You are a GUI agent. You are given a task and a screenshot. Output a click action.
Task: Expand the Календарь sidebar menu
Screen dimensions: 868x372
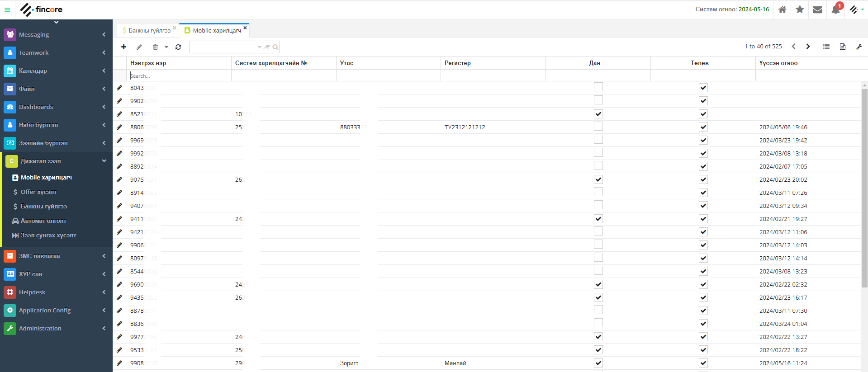tap(56, 71)
